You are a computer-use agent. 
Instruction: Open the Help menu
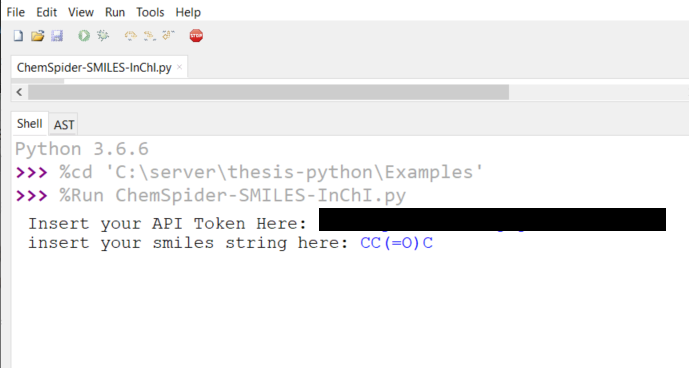click(x=188, y=12)
